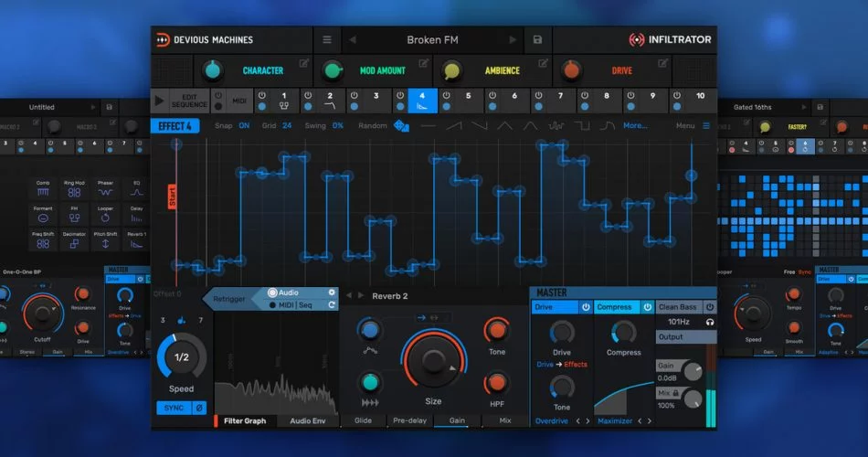Select previous Maximizer type
This screenshot has height=457, width=868.
pyautogui.click(x=640, y=421)
